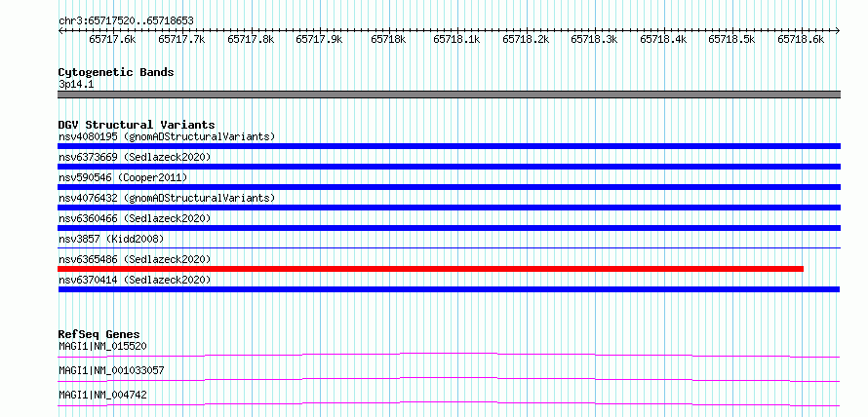868x417 pixels.
Task: Click the 65717.9k ruler tick label
Action: click(x=320, y=39)
